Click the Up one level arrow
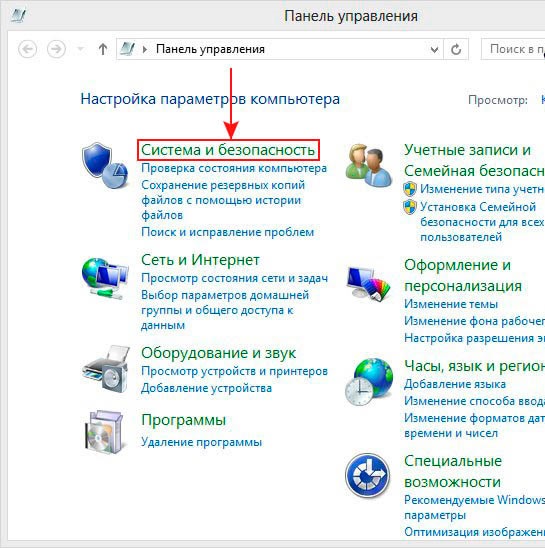The width and height of the screenshot is (545, 548). [x=102, y=49]
